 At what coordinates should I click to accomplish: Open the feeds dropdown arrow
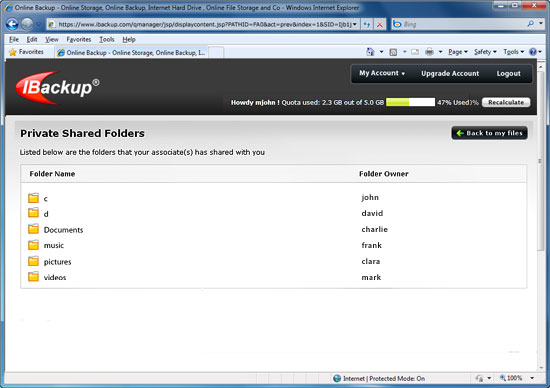pyautogui.click(x=404, y=52)
